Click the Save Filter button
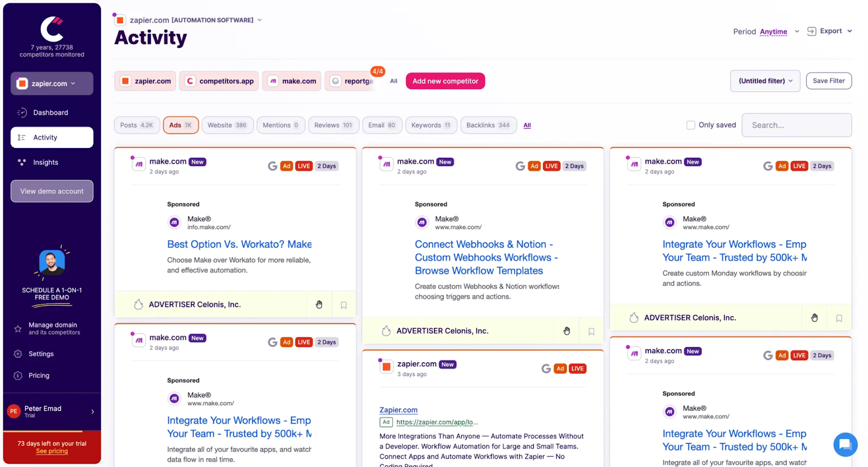 pos(828,81)
